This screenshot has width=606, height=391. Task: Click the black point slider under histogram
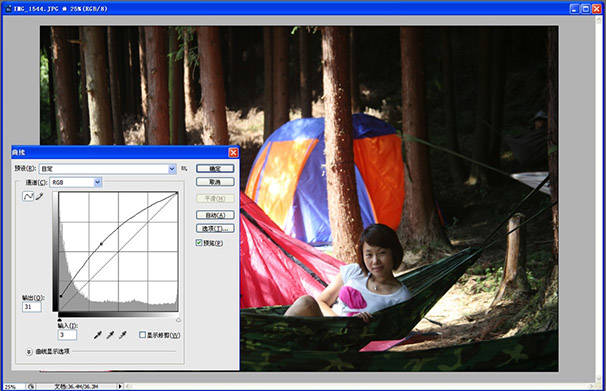click(60, 320)
